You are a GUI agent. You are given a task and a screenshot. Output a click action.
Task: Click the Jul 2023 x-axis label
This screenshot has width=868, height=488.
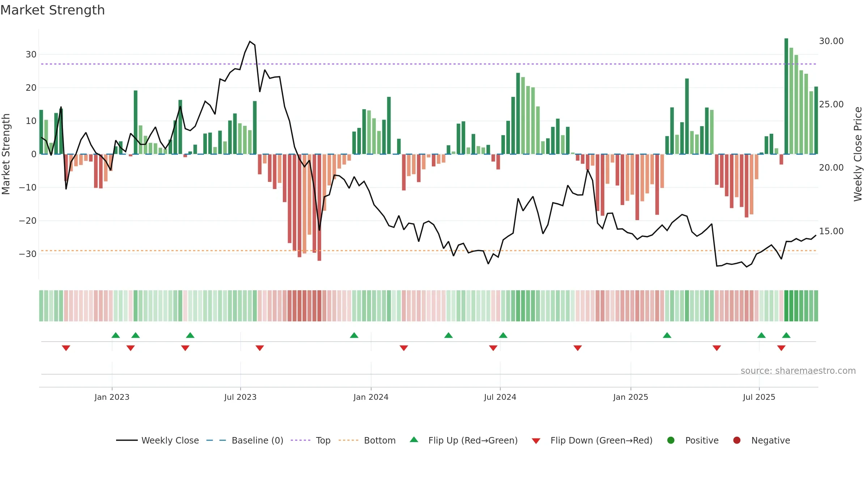click(x=240, y=397)
